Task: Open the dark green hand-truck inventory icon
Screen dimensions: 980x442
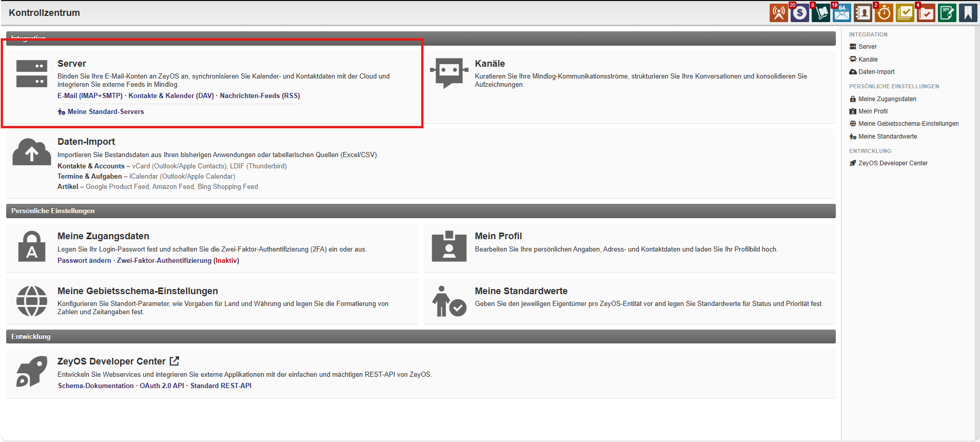Action: click(820, 13)
